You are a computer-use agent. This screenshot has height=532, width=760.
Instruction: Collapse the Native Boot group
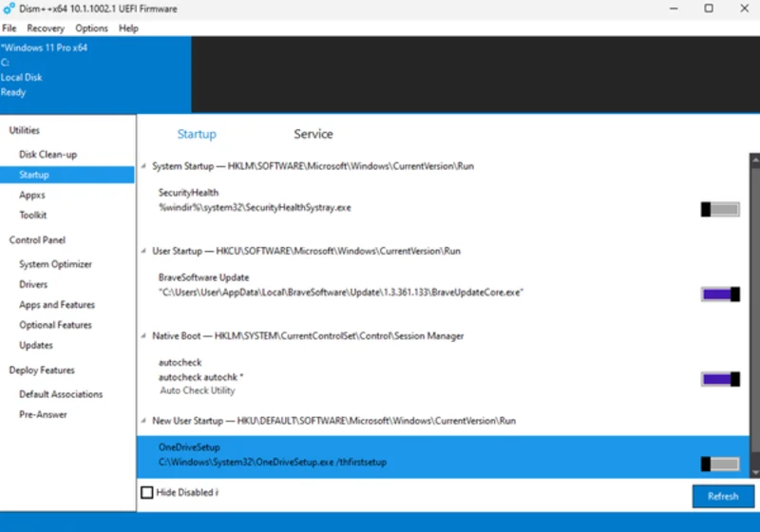tap(144, 335)
